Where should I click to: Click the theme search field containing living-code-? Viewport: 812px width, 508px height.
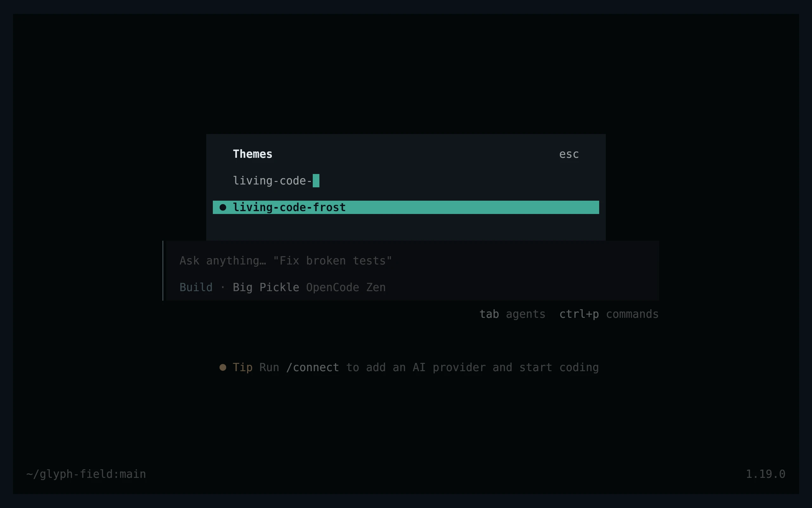coord(406,181)
